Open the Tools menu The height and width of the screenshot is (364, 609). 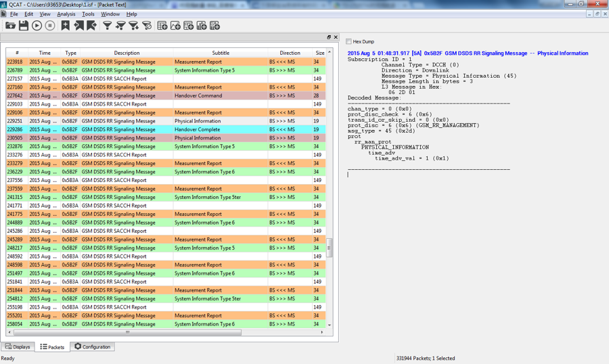[88, 14]
